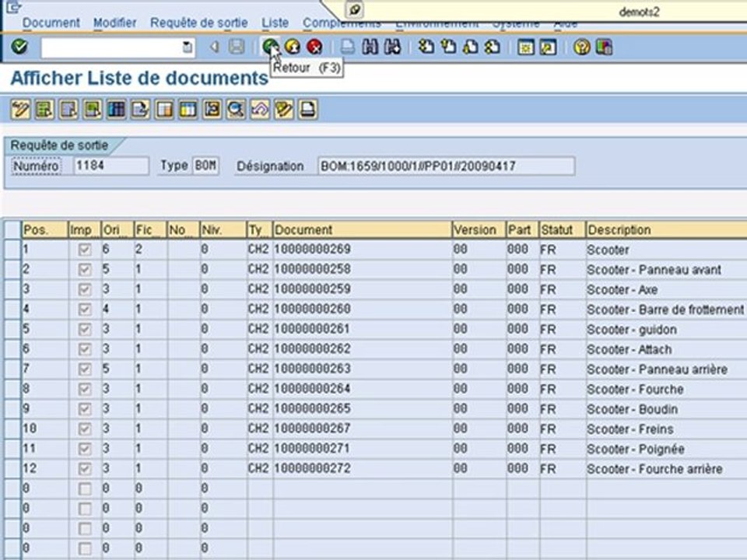747x560 pixels.
Task: Click the Pos. column header
Action: 45,229
